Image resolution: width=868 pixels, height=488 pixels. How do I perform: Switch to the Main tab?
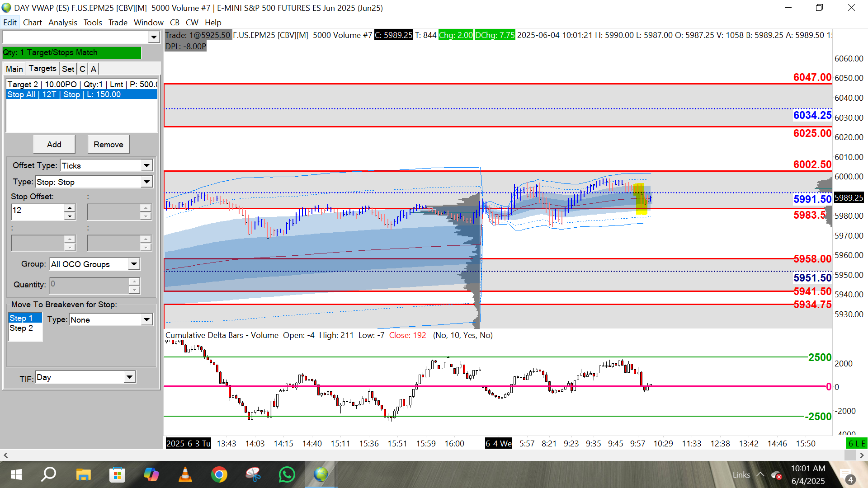pyautogui.click(x=14, y=69)
